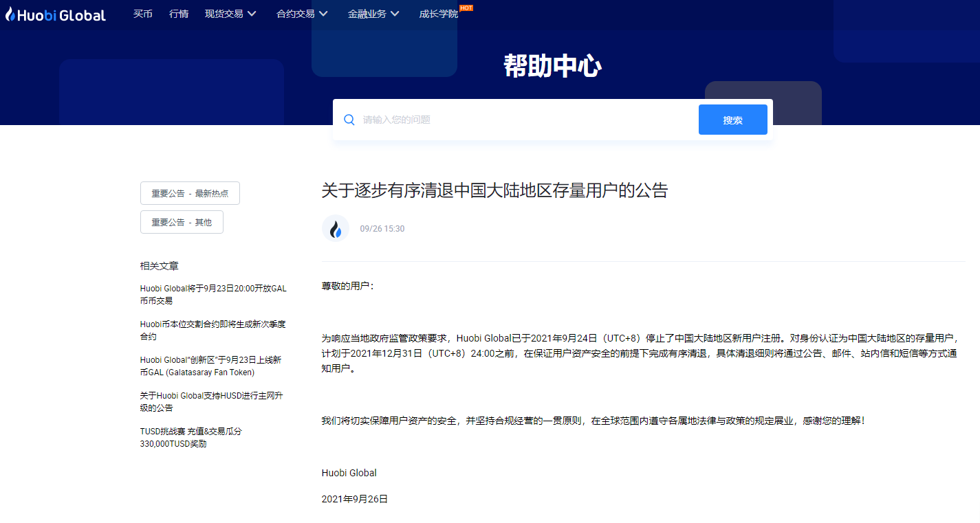Open the 行情 page
Image resolution: width=980 pixels, height=523 pixels.
pyautogui.click(x=179, y=14)
